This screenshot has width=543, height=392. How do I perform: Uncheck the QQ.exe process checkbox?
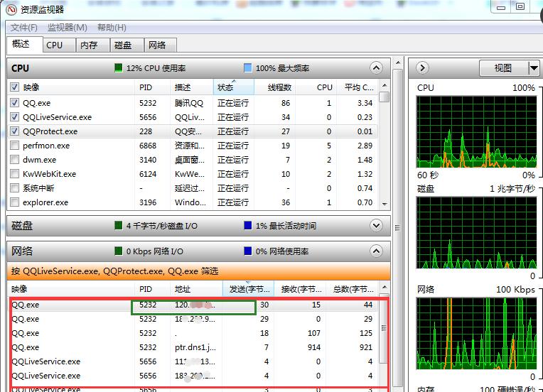[x=15, y=103]
